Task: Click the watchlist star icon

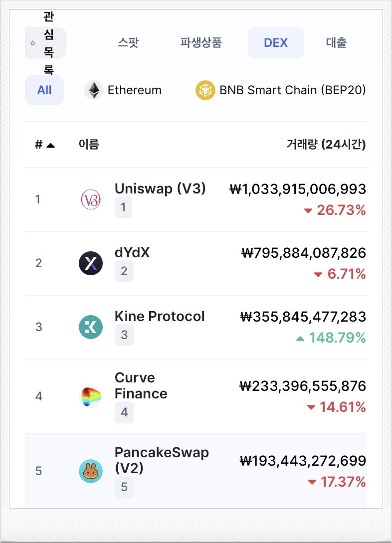Action: (33, 43)
